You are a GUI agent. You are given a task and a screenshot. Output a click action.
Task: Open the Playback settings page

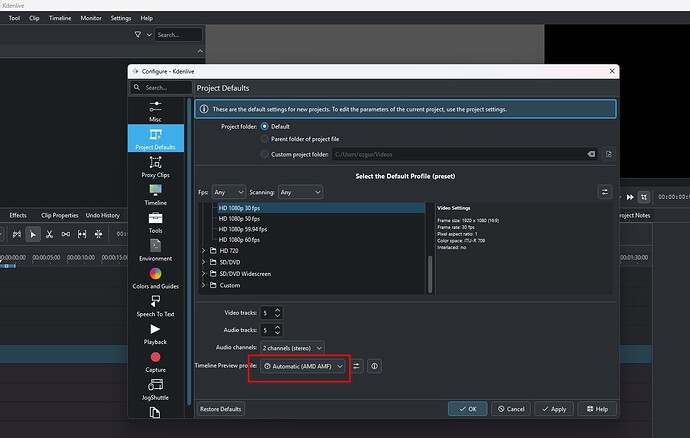click(155, 333)
